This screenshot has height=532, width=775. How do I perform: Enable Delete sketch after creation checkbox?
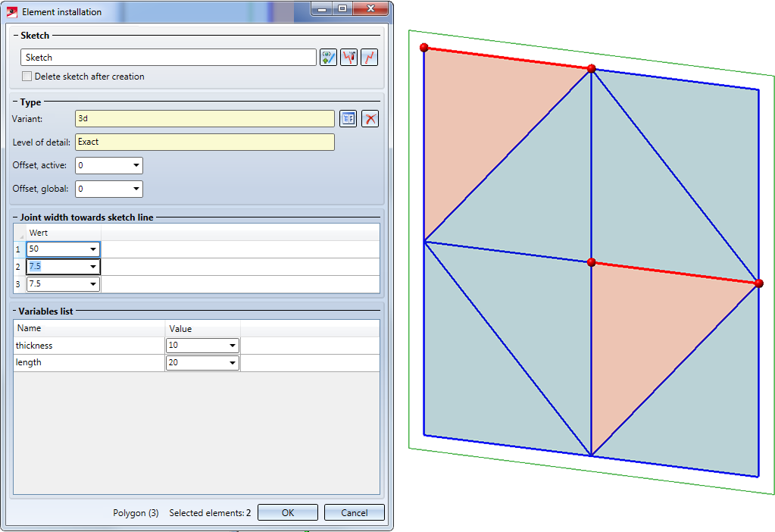27,77
